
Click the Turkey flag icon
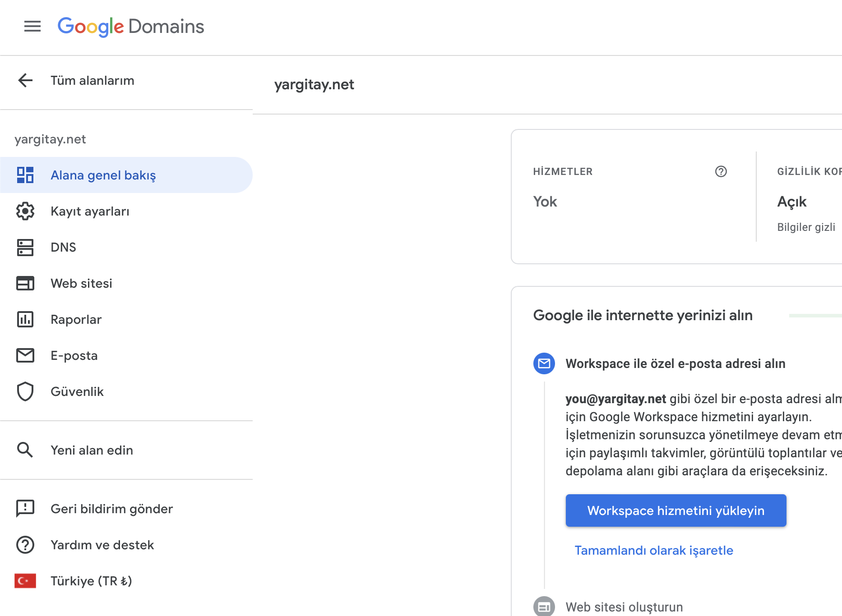pyautogui.click(x=25, y=581)
